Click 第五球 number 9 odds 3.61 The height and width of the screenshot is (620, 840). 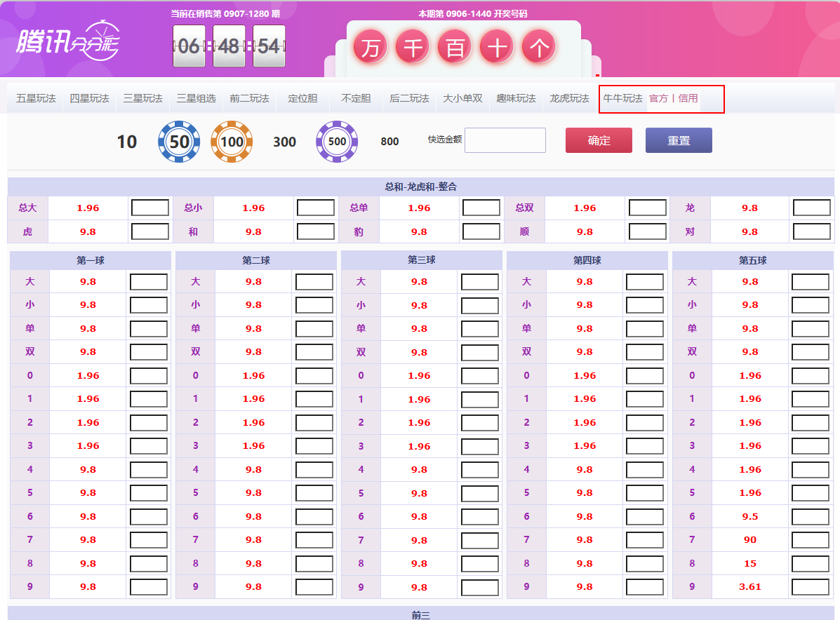[750, 587]
